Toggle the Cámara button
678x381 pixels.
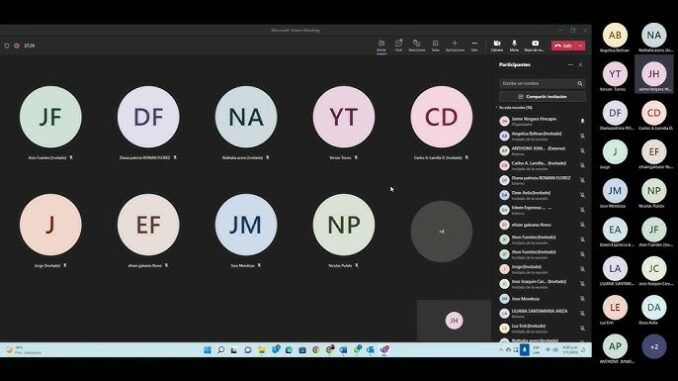point(497,45)
